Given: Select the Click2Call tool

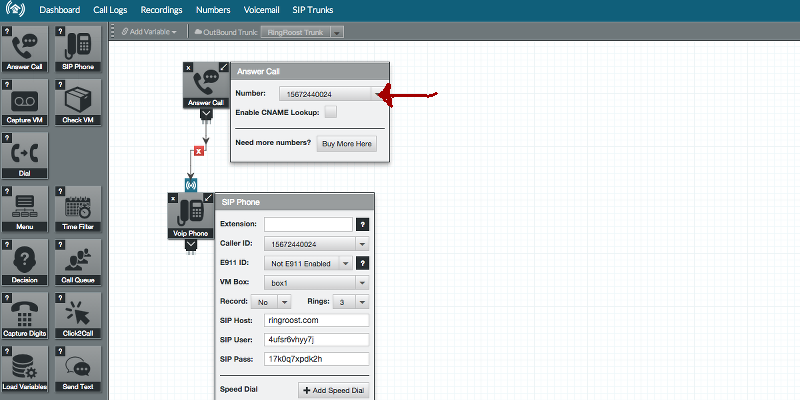Looking at the screenshot, I should pyautogui.click(x=78, y=318).
